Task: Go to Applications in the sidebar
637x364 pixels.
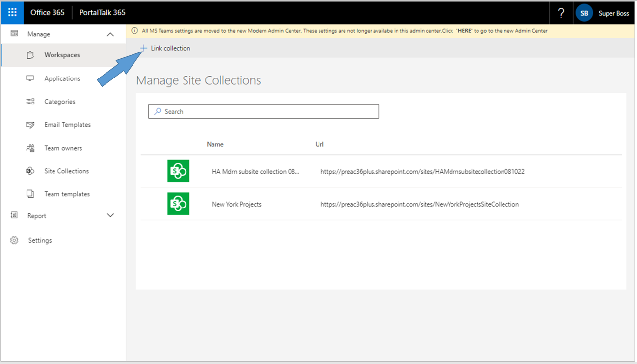Action: 62,78
